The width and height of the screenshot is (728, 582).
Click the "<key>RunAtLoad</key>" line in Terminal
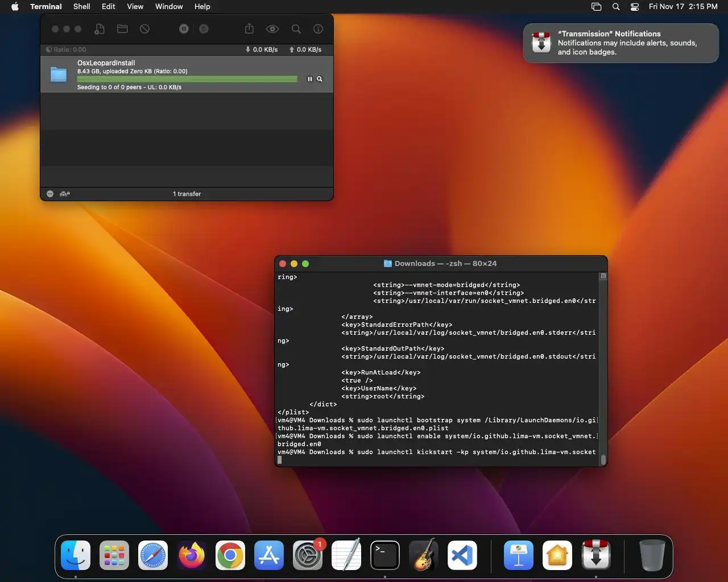pyautogui.click(x=380, y=373)
